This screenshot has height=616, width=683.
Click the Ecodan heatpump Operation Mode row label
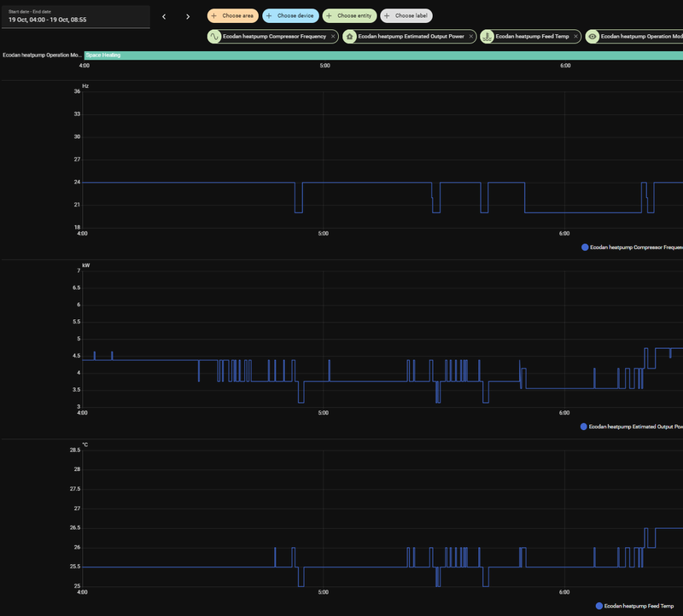[x=41, y=55]
